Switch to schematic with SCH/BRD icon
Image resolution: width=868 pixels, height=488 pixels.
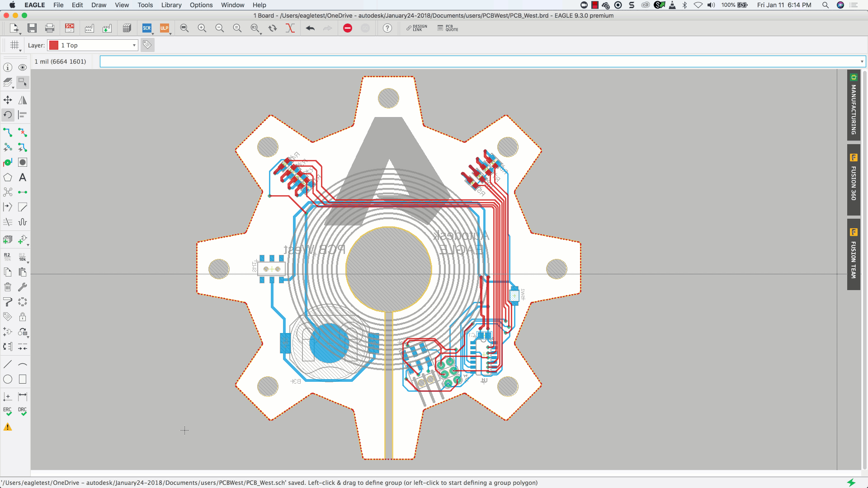click(x=69, y=28)
